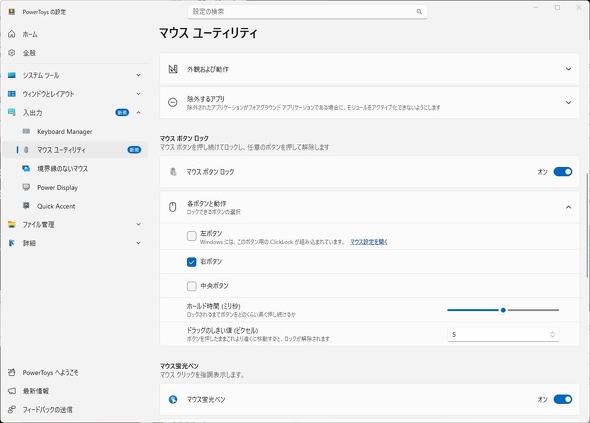The height and width of the screenshot is (423, 590).
Task: Open 境界線のないマウス settings
Action: click(x=75, y=169)
